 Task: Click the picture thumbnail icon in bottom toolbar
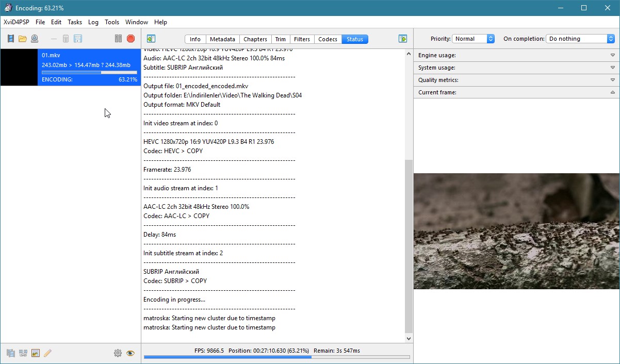point(35,353)
